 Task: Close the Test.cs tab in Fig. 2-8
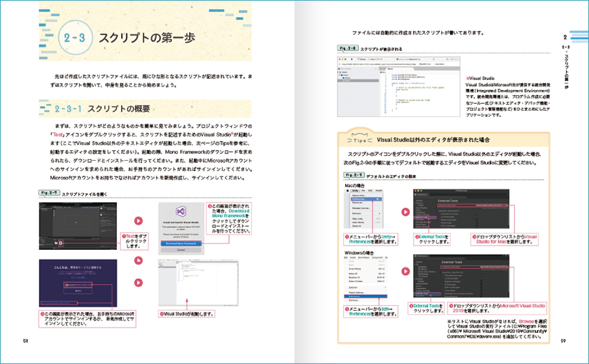pyautogui.click(x=412, y=69)
